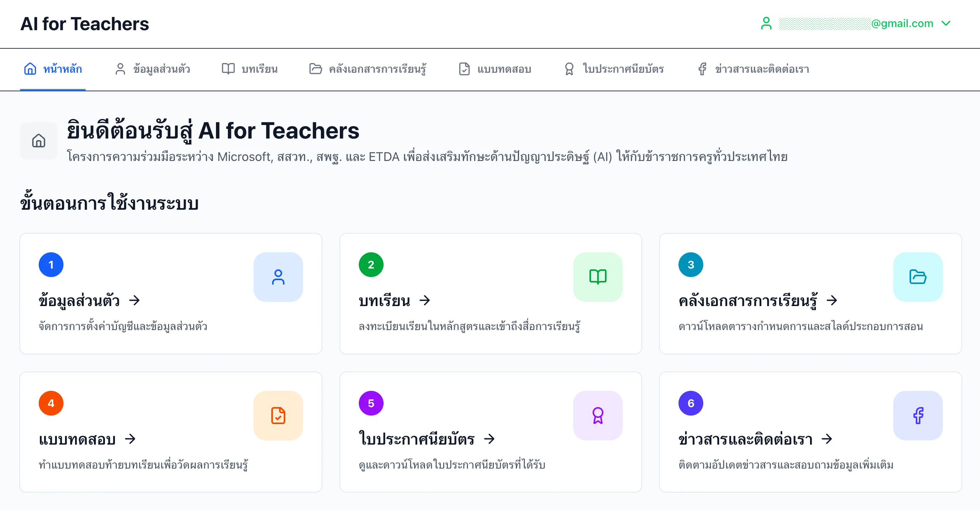Open the ใบประกาศนียบัตร navigation tab
Image resolution: width=980 pixels, height=510 pixels.
click(614, 69)
